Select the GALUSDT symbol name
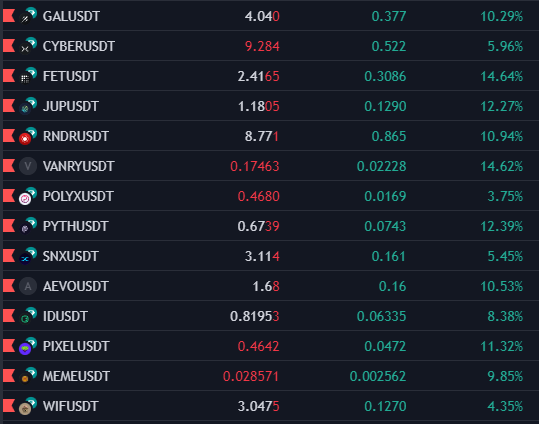This screenshot has height=424, width=539. click(71, 16)
